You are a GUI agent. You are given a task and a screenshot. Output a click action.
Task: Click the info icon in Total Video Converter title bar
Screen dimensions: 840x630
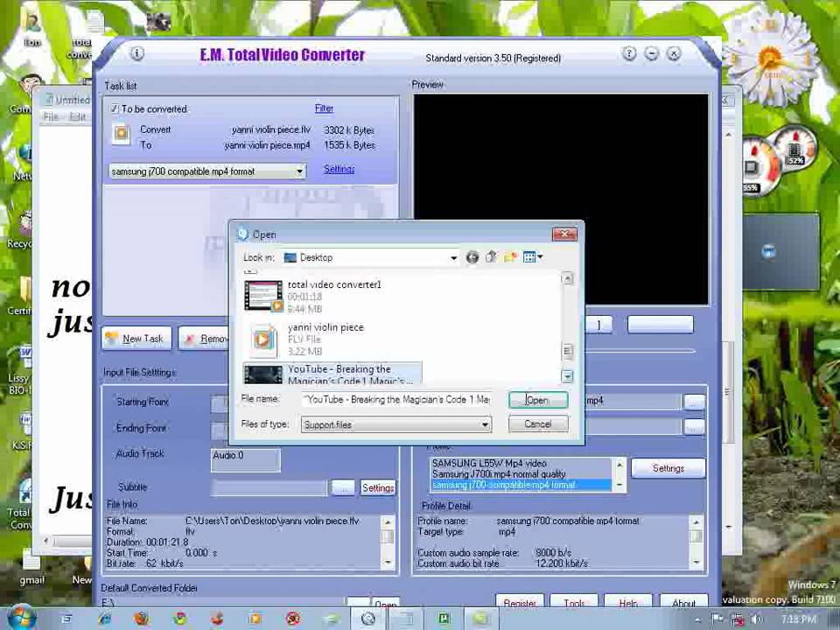(137, 53)
